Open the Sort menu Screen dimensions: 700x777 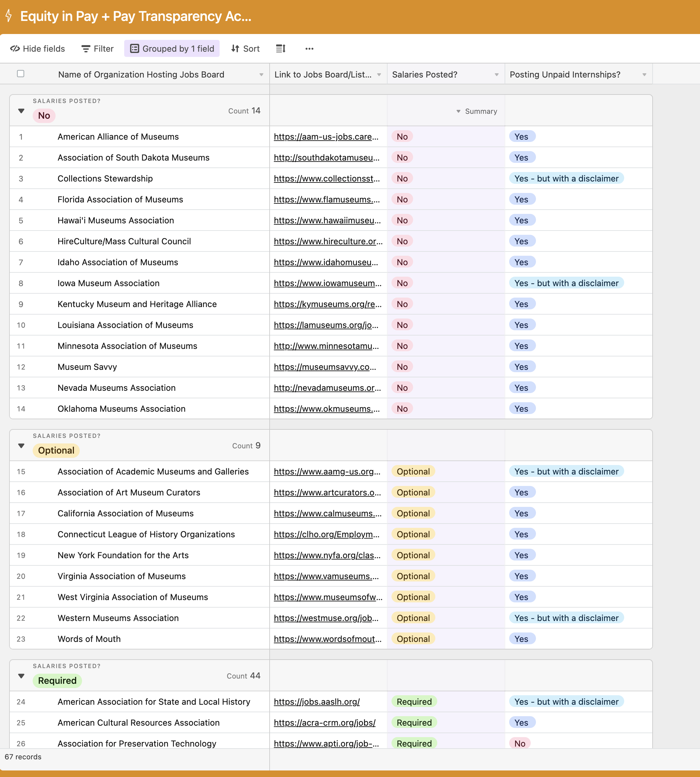point(245,48)
